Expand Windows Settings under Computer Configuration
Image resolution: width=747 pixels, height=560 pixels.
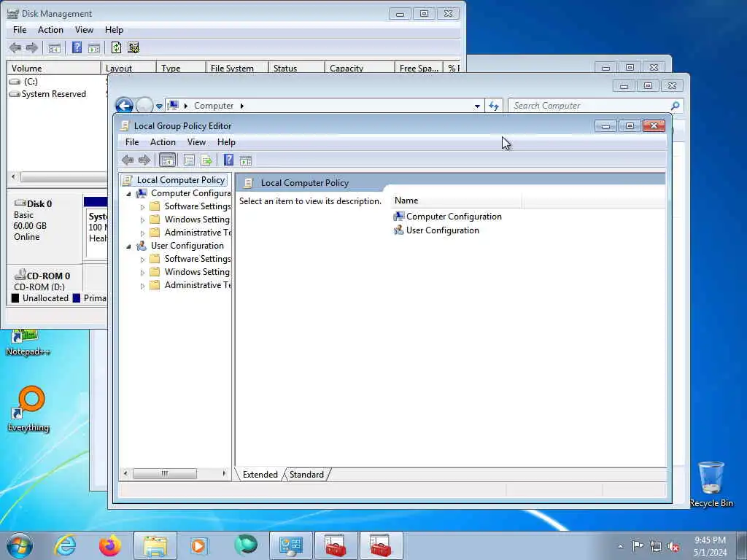(x=142, y=220)
